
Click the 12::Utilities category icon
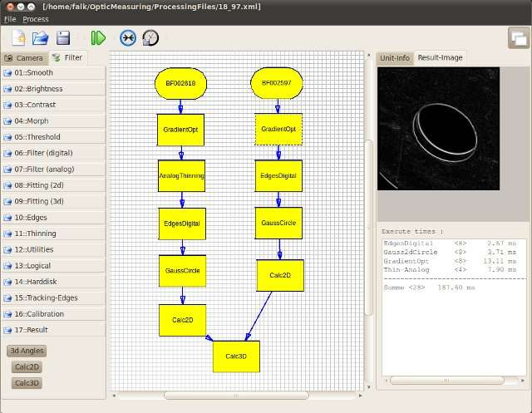point(7,250)
